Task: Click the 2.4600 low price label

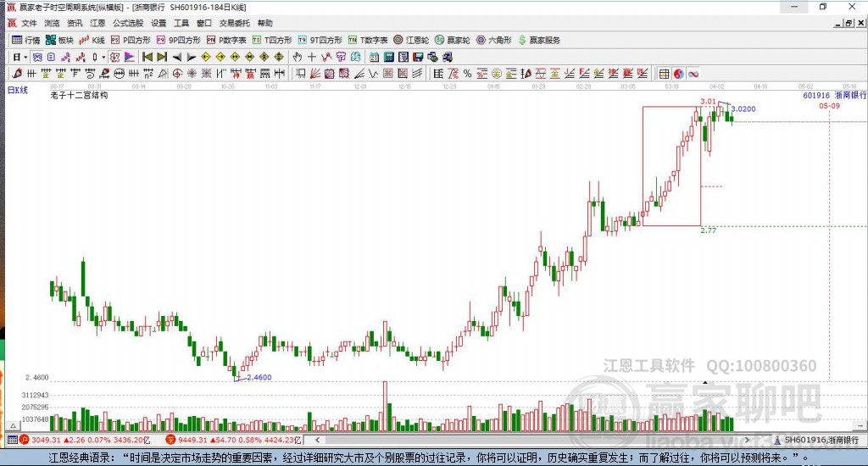Action: coord(259,377)
